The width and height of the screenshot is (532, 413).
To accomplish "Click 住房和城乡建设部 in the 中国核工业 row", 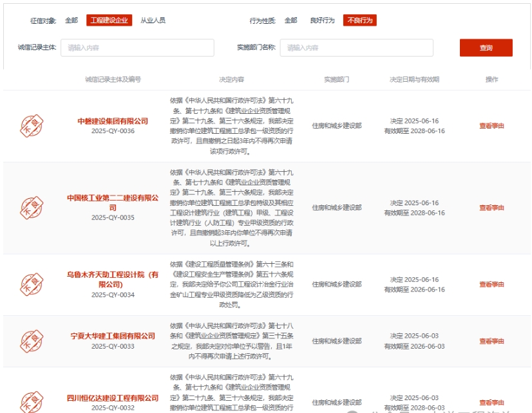I will pos(337,208).
